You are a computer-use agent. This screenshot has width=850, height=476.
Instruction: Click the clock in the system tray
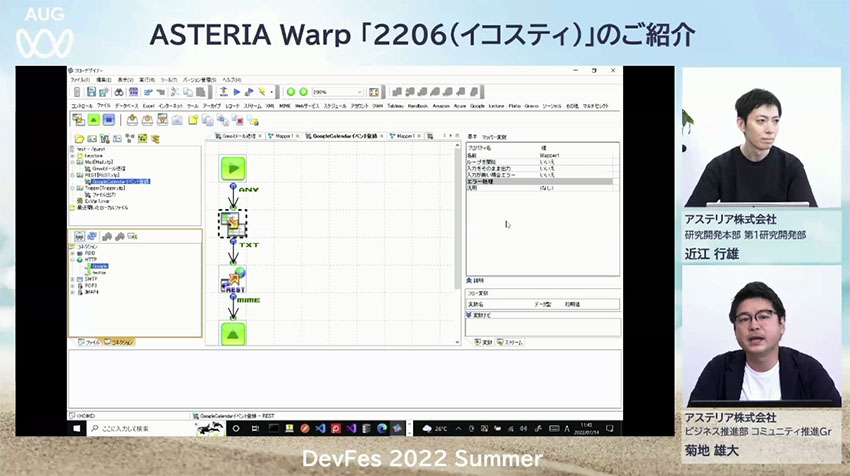click(587, 428)
